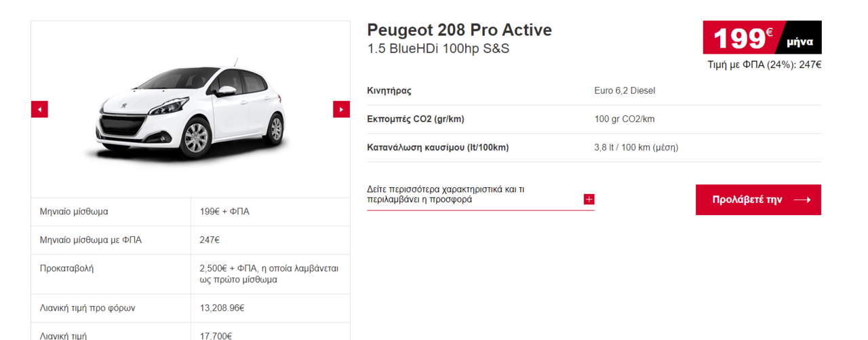
Task: Click the 'Euro 6,2 Diesel' value
Action: [x=625, y=91]
